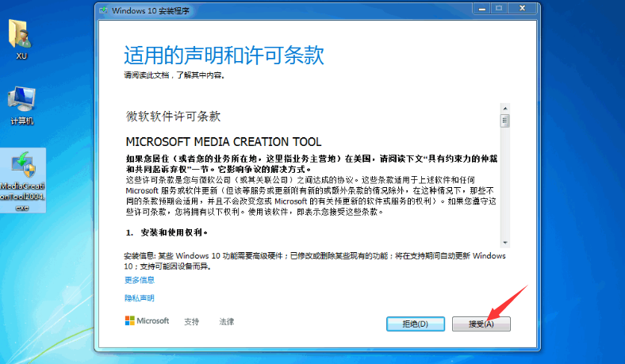The width and height of the screenshot is (625, 364).
Task: Click the license text scrollbar thumb
Action: pos(504,121)
